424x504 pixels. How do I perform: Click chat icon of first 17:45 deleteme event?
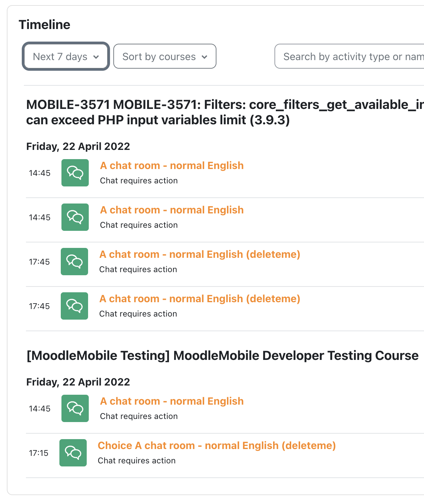[74, 262]
